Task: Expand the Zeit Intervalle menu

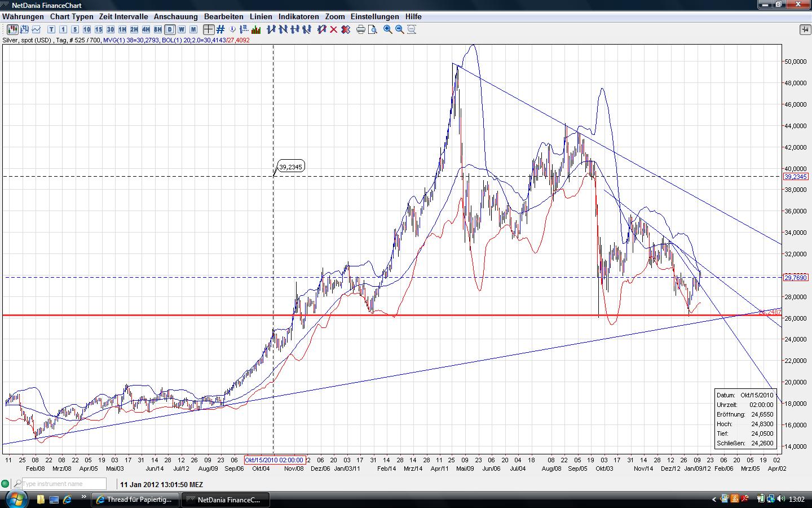Action: [x=123, y=16]
